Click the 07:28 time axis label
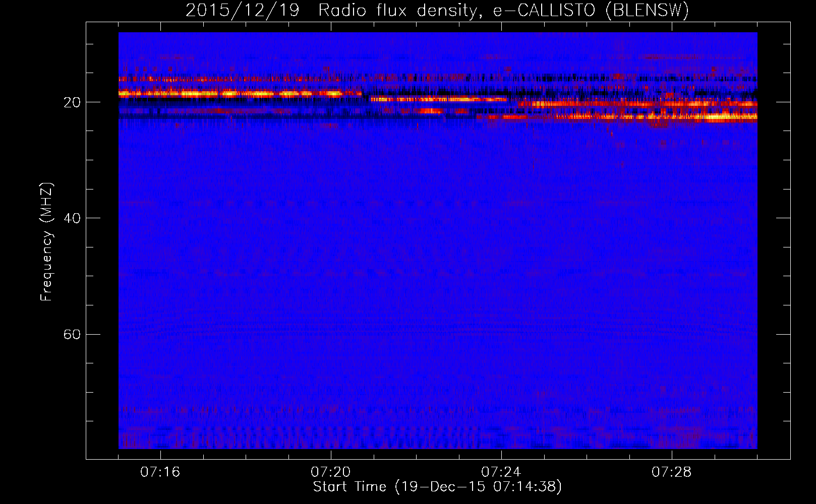The height and width of the screenshot is (504, 816). point(672,472)
